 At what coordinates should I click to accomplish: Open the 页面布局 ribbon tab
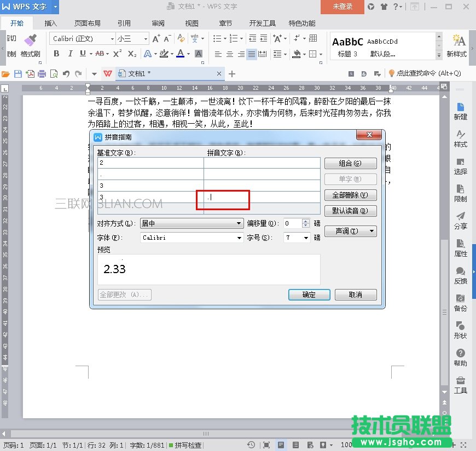[88, 24]
